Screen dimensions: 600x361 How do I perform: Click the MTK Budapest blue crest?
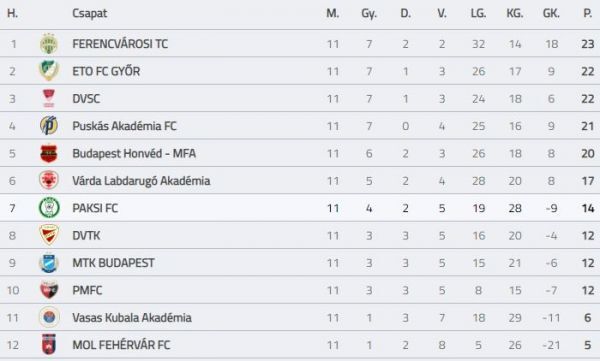(x=49, y=263)
